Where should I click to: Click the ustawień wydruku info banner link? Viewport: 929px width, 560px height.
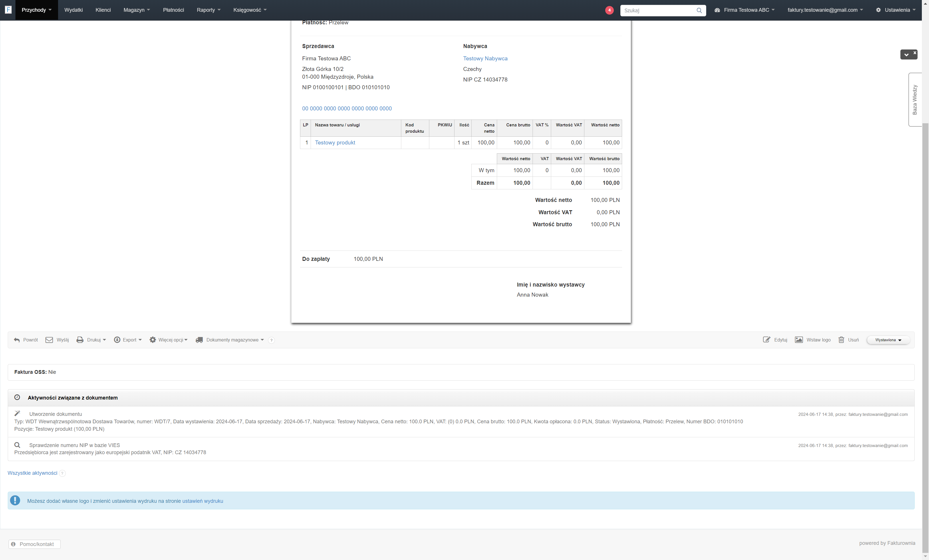[203, 501]
